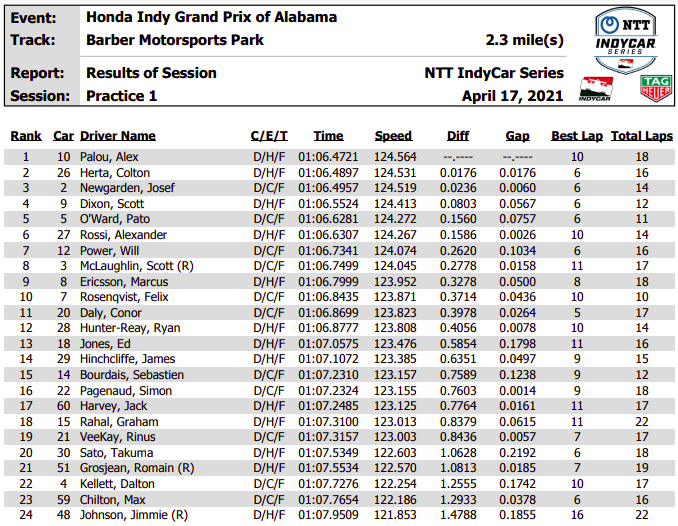The image size is (678, 526).
Task: Click the TAG Heuer logo
Action: (x=656, y=88)
